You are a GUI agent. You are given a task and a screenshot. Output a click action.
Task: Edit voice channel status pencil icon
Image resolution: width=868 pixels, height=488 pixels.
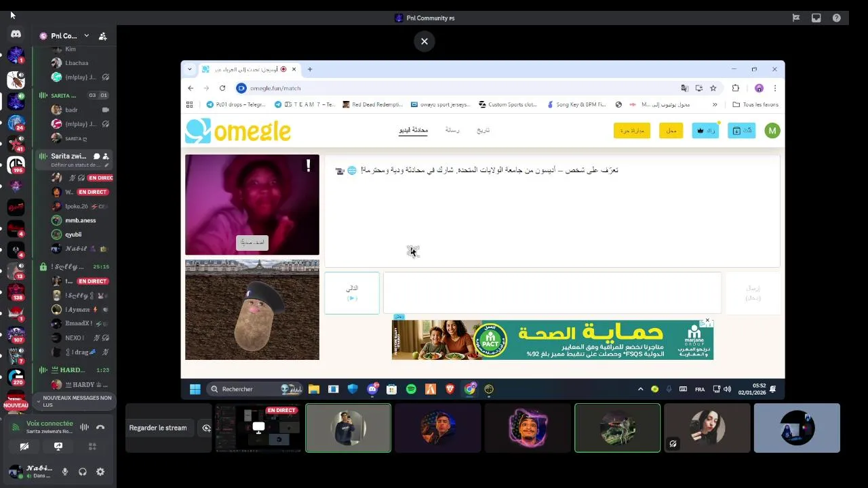coord(106,165)
